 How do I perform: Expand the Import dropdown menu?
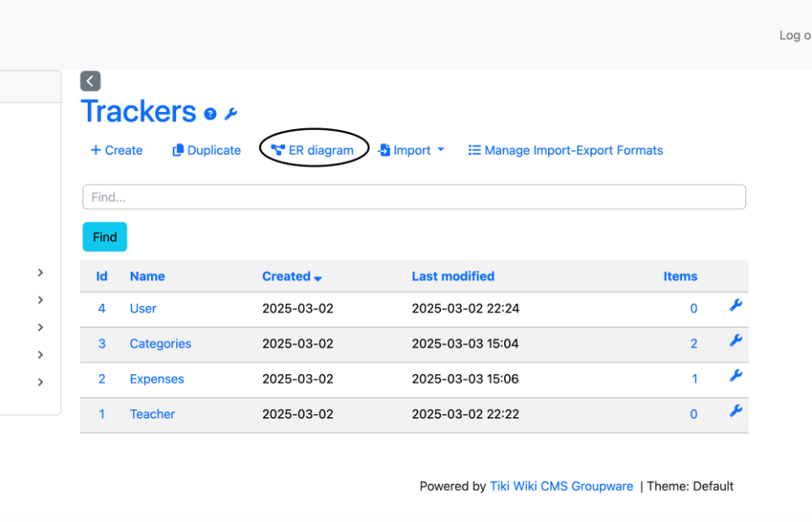click(411, 150)
